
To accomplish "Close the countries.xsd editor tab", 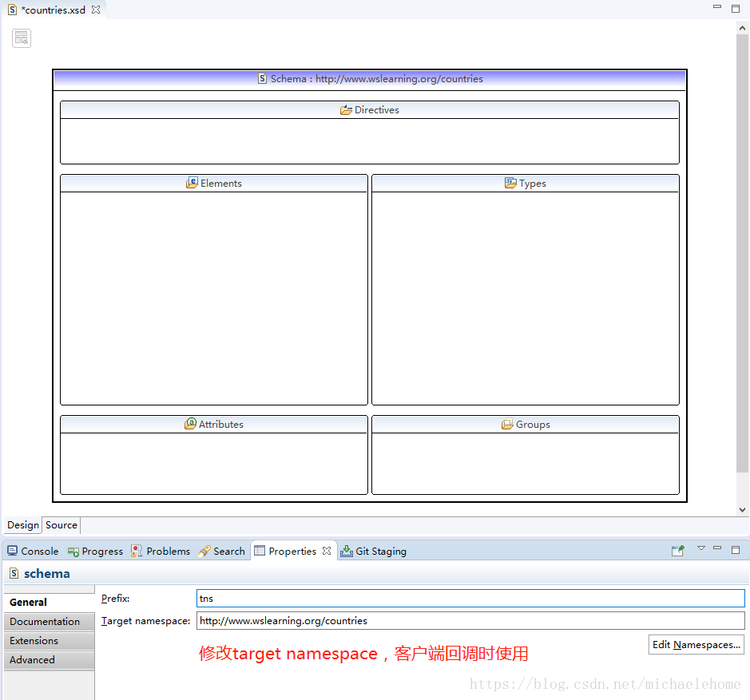I will [x=96, y=10].
